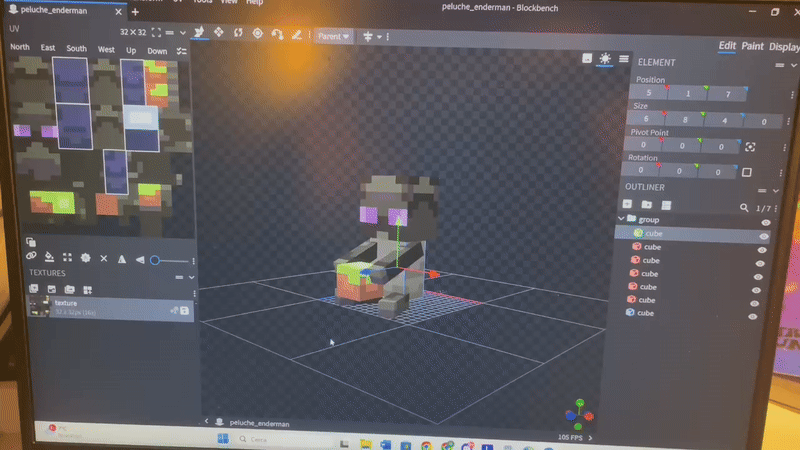This screenshot has width=800, height=450.
Task: Click the Size Y field showing 8
Action: point(685,119)
